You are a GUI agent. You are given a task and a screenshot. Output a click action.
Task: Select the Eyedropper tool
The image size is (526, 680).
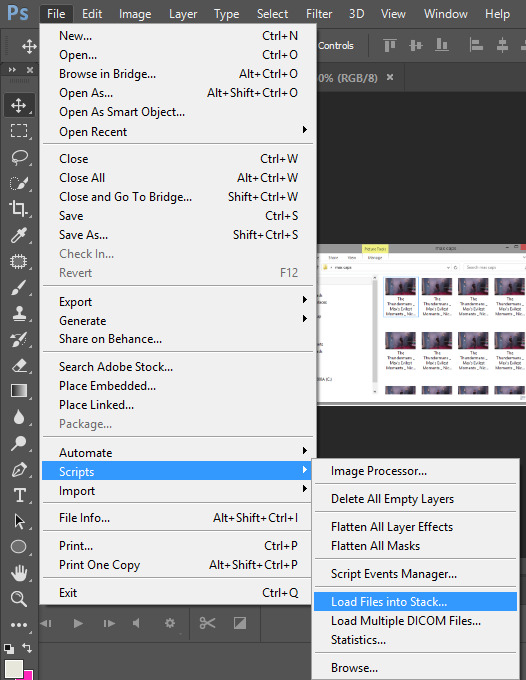19,235
